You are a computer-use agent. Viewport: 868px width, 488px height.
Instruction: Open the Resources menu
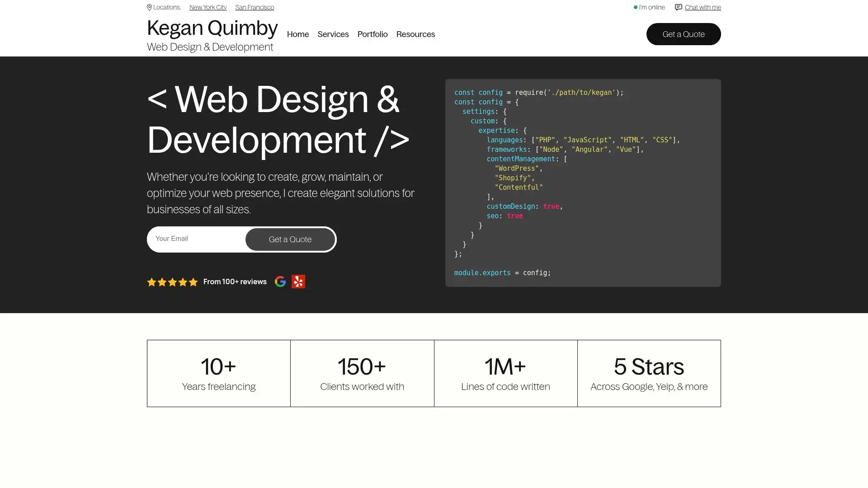click(415, 34)
